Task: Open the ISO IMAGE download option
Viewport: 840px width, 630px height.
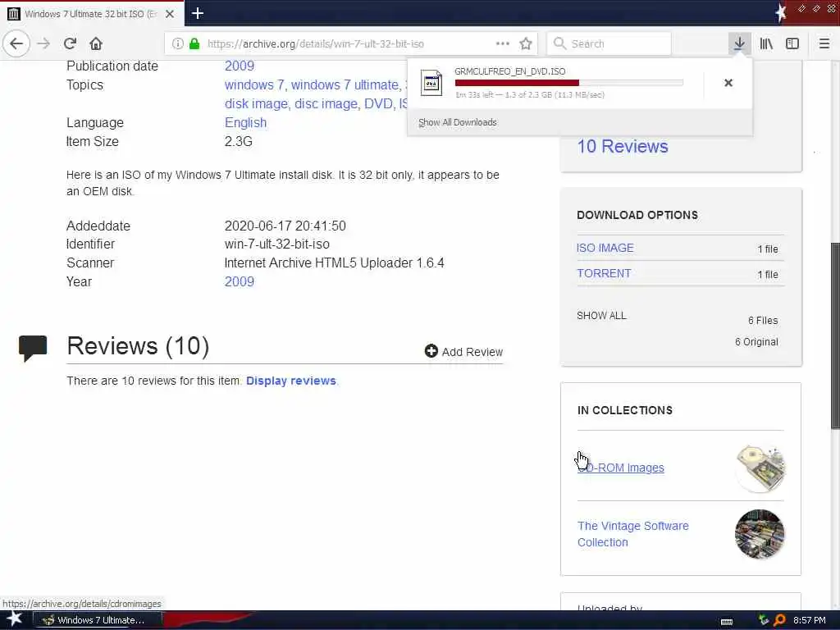Action: (x=605, y=248)
